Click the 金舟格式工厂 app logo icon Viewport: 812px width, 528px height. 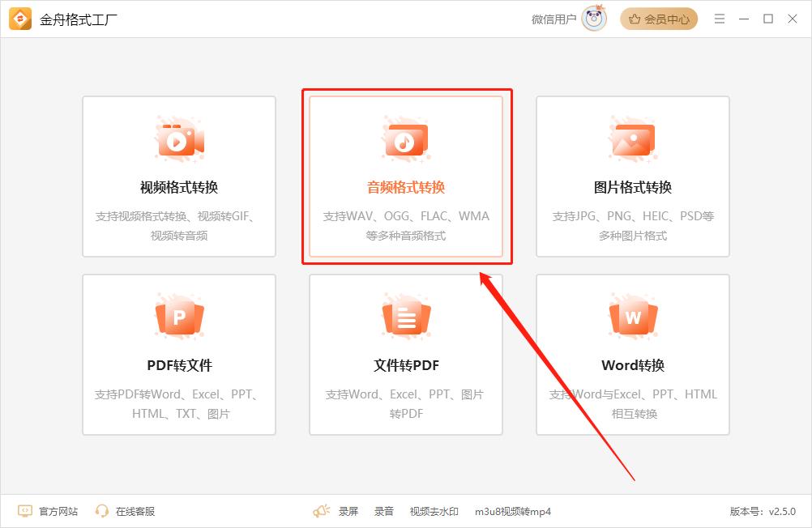point(20,19)
